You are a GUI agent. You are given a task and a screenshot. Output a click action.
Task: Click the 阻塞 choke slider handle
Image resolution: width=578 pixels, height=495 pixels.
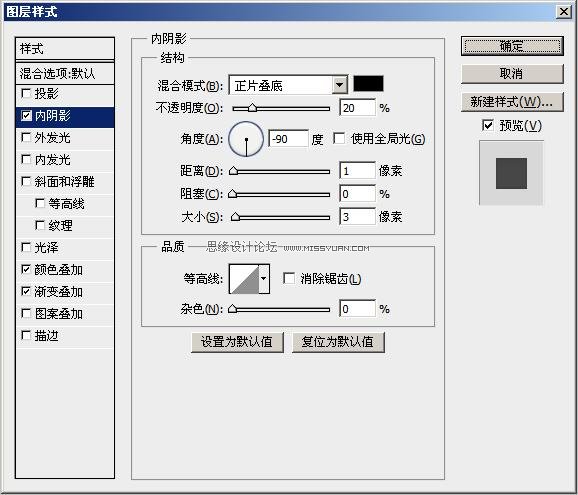tap(232, 194)
